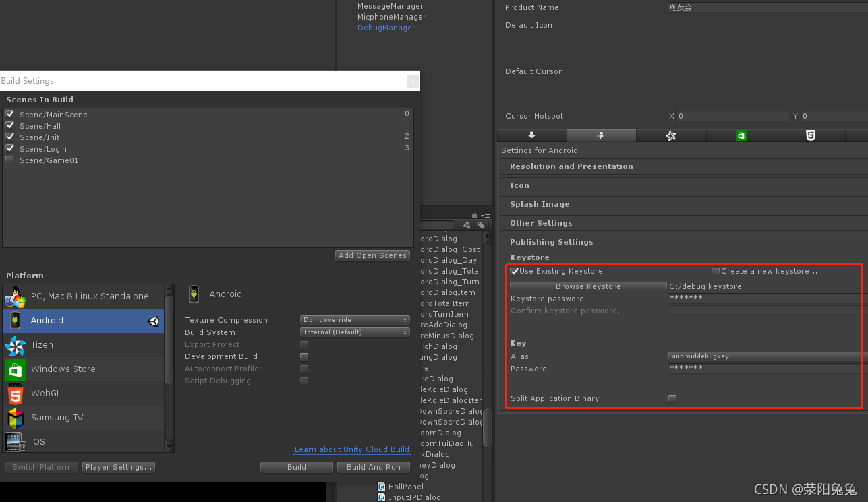Image resolution: width=868 pixels, height=502 pixels.
Task: Toggle Use Existing Keystore checkbox
Action: coord(515,271)
